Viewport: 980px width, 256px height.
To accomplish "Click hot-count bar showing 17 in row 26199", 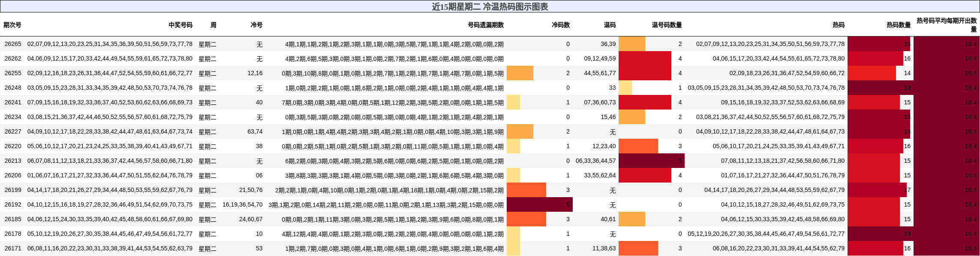I will 877,190.
